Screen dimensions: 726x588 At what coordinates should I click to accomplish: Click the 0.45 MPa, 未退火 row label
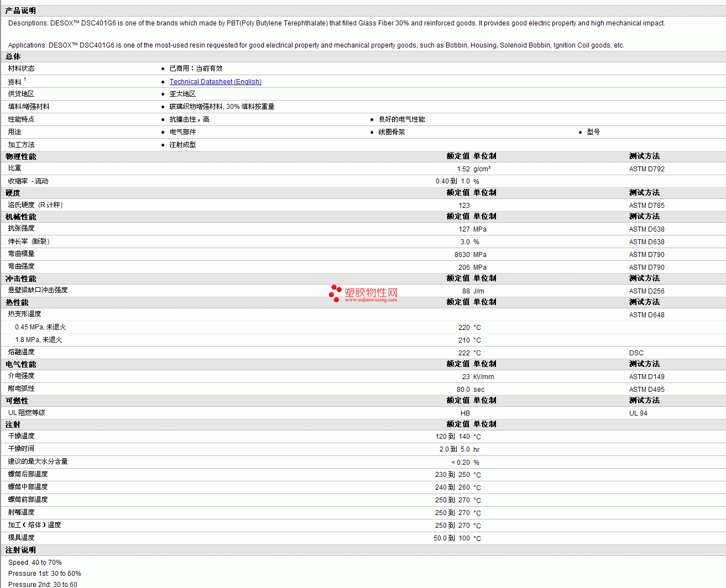[x=40, y=327]
